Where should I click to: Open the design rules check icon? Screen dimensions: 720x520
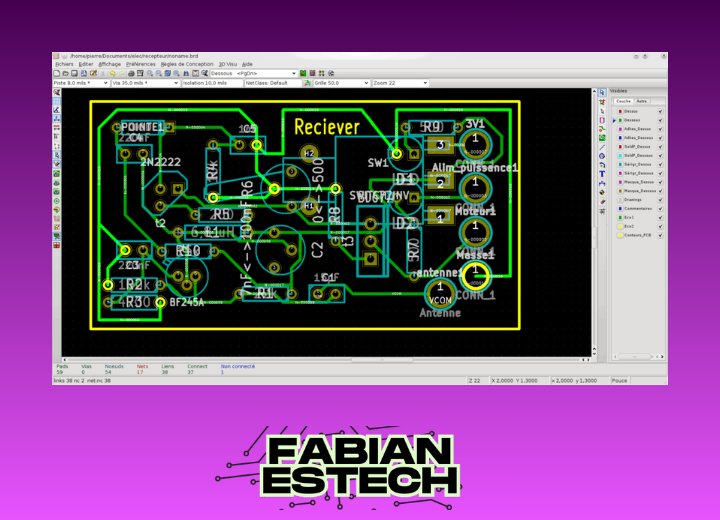(204, 73)
